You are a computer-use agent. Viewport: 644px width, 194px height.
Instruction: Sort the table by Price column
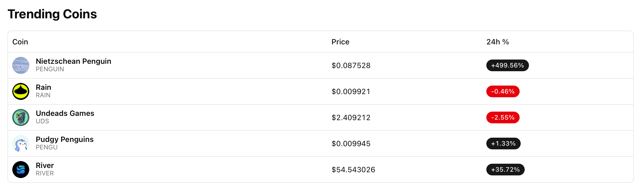[340, 42]
